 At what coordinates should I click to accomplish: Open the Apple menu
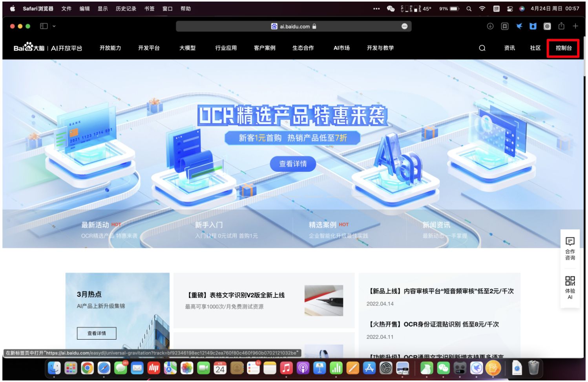pyautogui.click(x=13, y=8)
